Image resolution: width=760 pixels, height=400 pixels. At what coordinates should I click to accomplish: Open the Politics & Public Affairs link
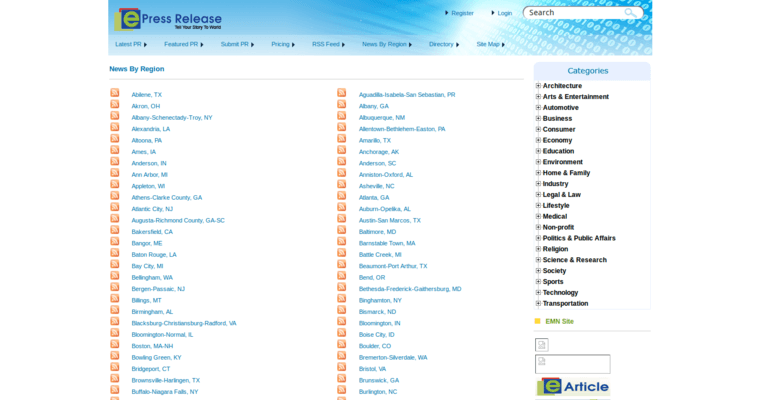pyautogui.click(x=579, y=238)
